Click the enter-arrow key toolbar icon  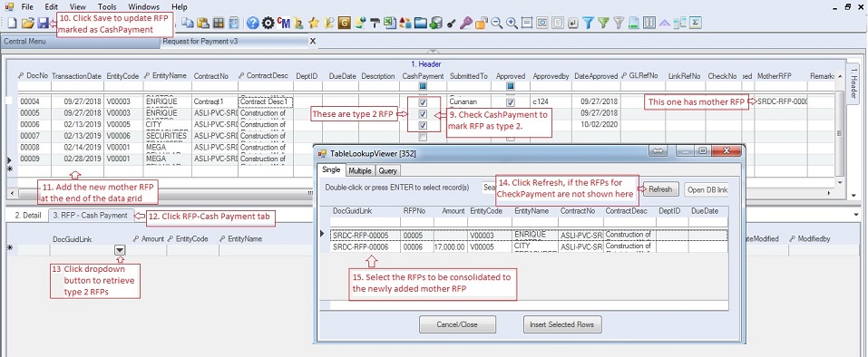(573, 23)
